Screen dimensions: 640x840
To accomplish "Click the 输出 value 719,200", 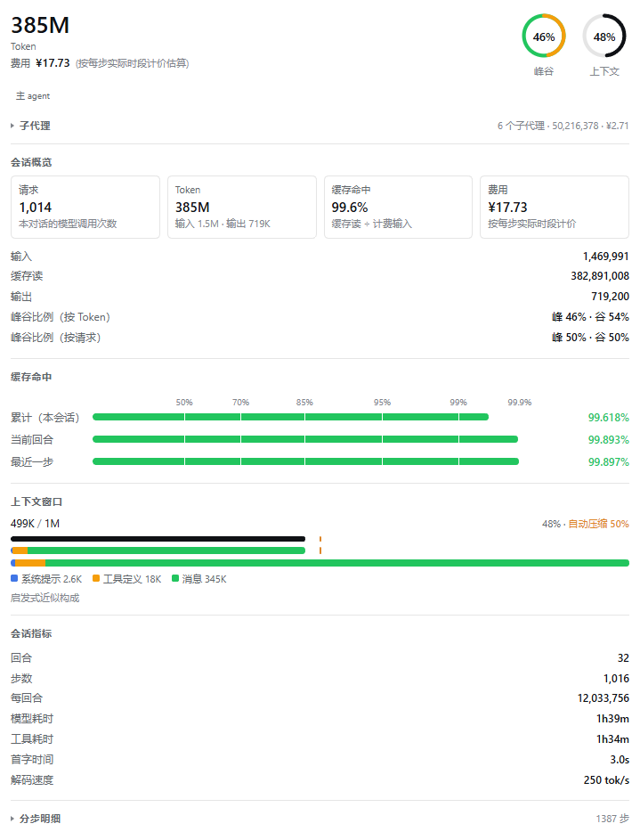I will coord(610,297).
